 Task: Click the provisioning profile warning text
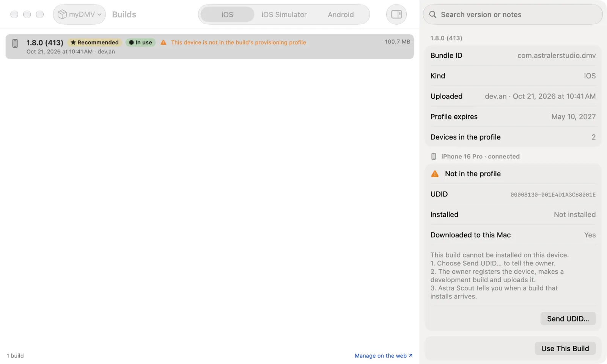tap(238, 42)
